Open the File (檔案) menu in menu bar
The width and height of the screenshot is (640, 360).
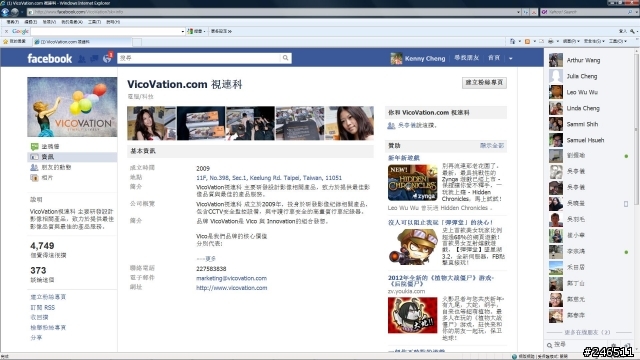[x=13, y=22]
